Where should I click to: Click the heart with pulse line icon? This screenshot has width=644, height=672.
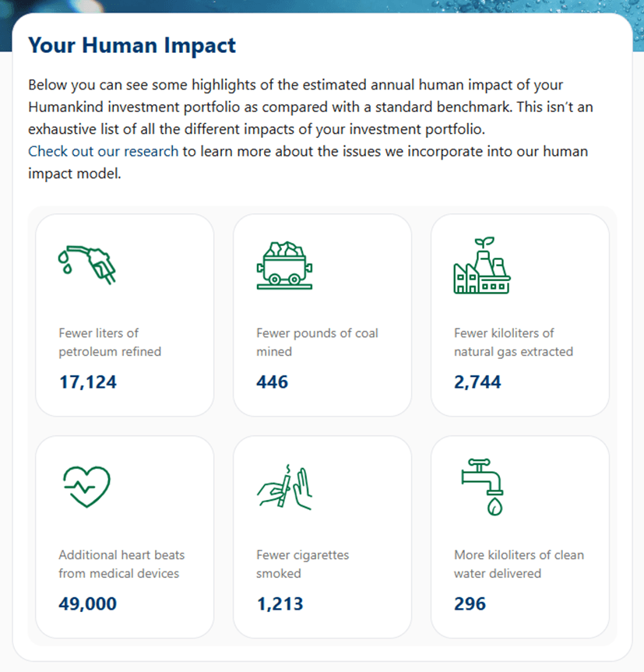point(88,484)
